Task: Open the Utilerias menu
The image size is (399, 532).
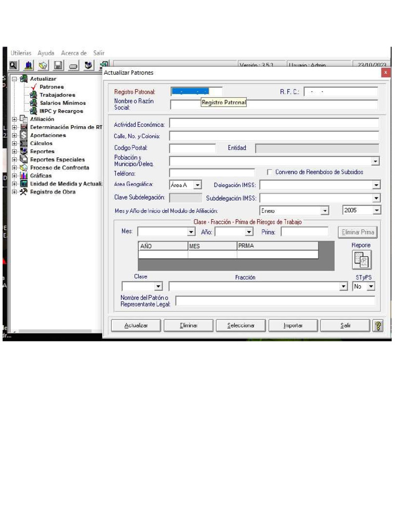Action: point(21,53)
